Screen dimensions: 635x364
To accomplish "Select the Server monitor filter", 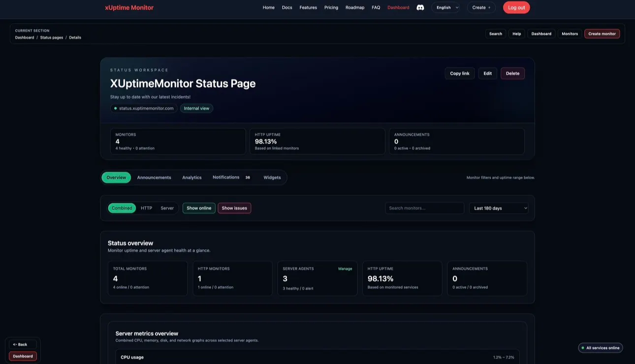I will 167,208.
